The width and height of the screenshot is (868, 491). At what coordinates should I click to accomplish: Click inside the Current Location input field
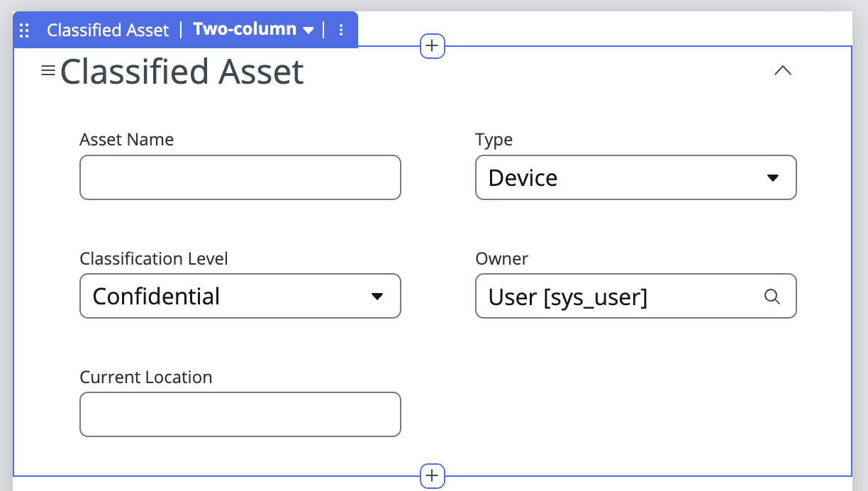(240, 414)
